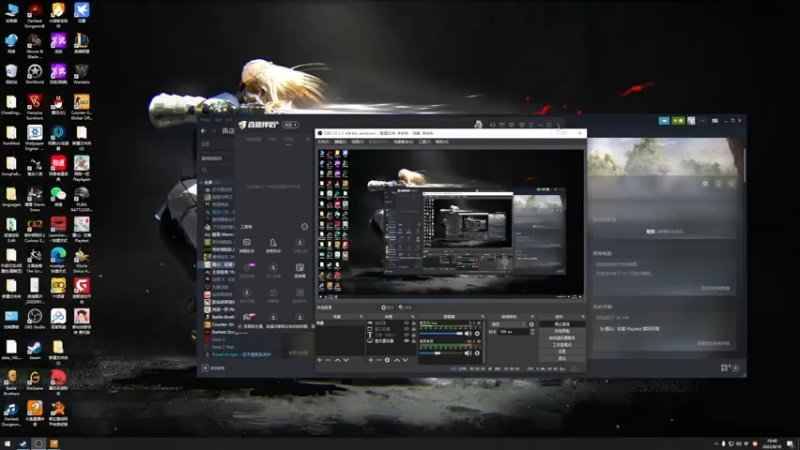The height and width of the screenshot is (450, 800).
Task: Open the OBS File menu
Action: point(323,142)
